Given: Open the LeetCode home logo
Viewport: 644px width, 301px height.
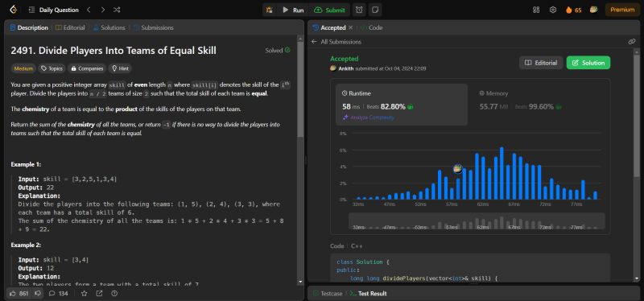Looking at the screenshot, I should [13, 10].
